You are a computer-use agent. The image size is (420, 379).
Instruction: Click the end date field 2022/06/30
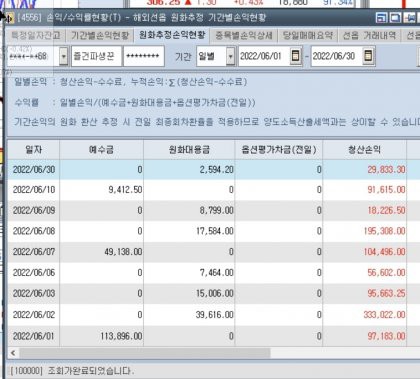click(336, 56)
